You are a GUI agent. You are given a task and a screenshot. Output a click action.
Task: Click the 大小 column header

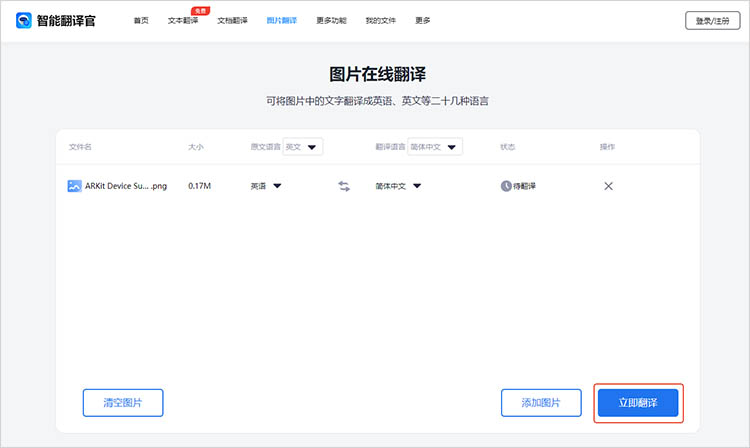[196, 147]
